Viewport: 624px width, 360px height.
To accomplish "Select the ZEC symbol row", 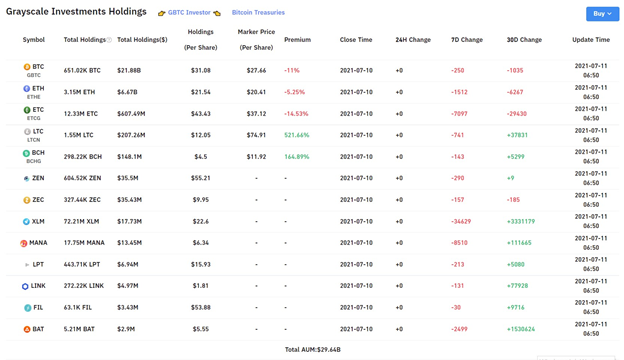I will [312, 200].
